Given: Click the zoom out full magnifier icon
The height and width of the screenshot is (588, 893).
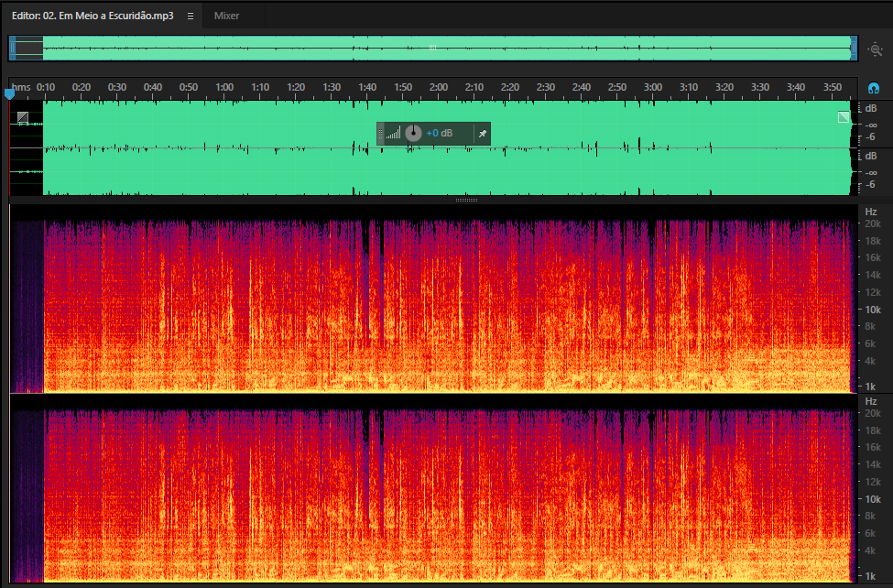Looking at the screenshot, I should [875, 49].
